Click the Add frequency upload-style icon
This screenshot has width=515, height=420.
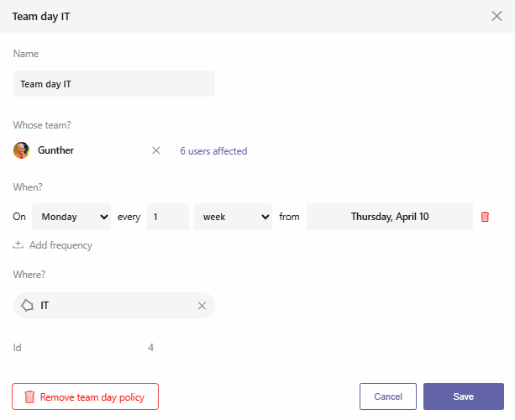18,245
